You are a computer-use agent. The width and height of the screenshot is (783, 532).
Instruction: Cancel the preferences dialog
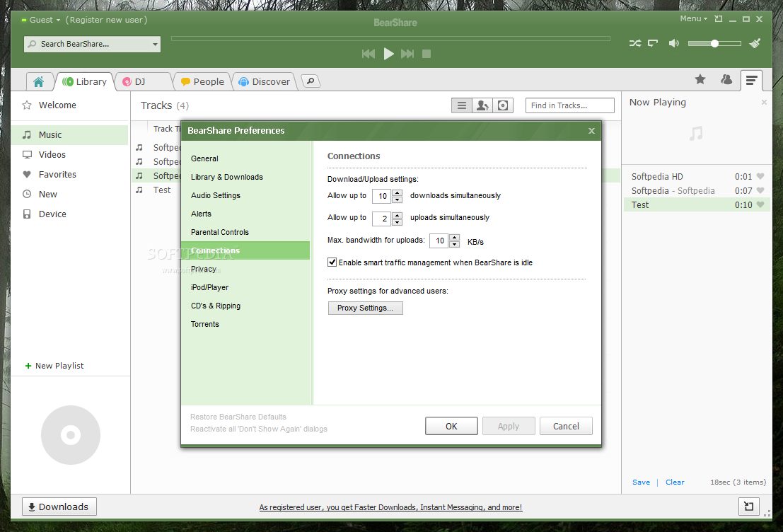566,426
